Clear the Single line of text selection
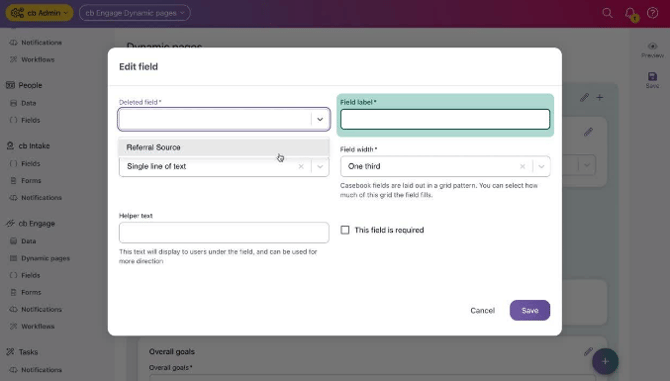Viewport: 670px width, 381px height. click(301, 167)
